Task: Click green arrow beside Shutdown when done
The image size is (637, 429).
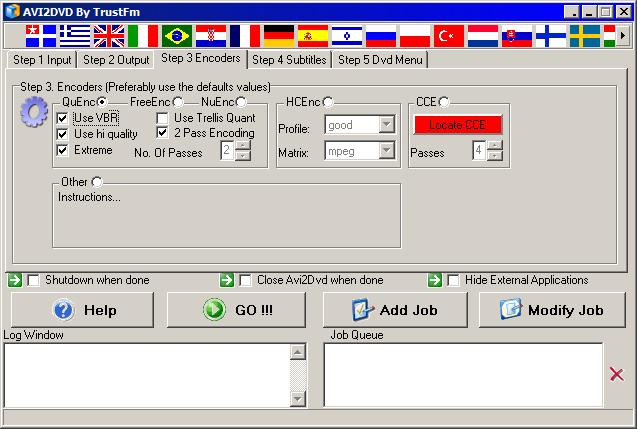Action: [15, 280]
